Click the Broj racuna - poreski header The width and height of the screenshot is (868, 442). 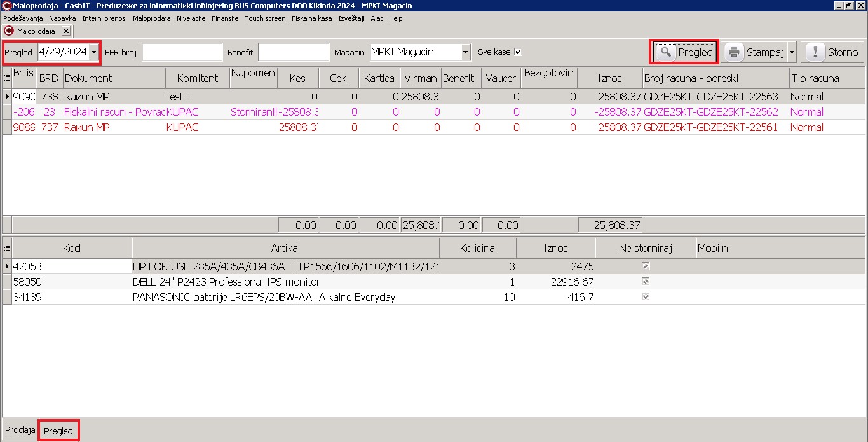(715, 78)
